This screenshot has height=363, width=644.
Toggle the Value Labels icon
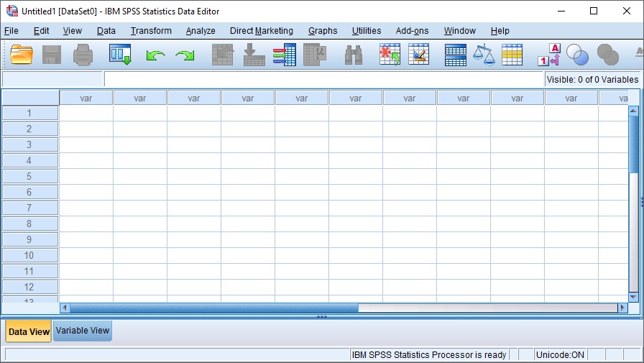click(549, 55)
